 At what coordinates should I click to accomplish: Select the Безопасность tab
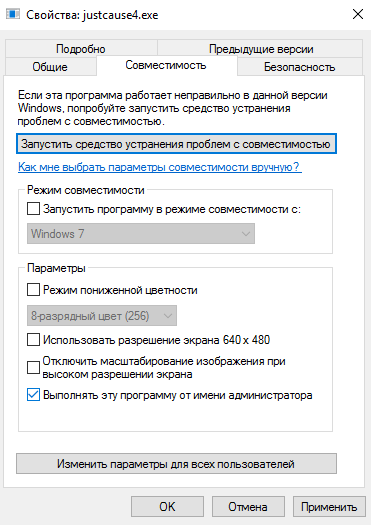pyautogui.click(x=300, y=67)
